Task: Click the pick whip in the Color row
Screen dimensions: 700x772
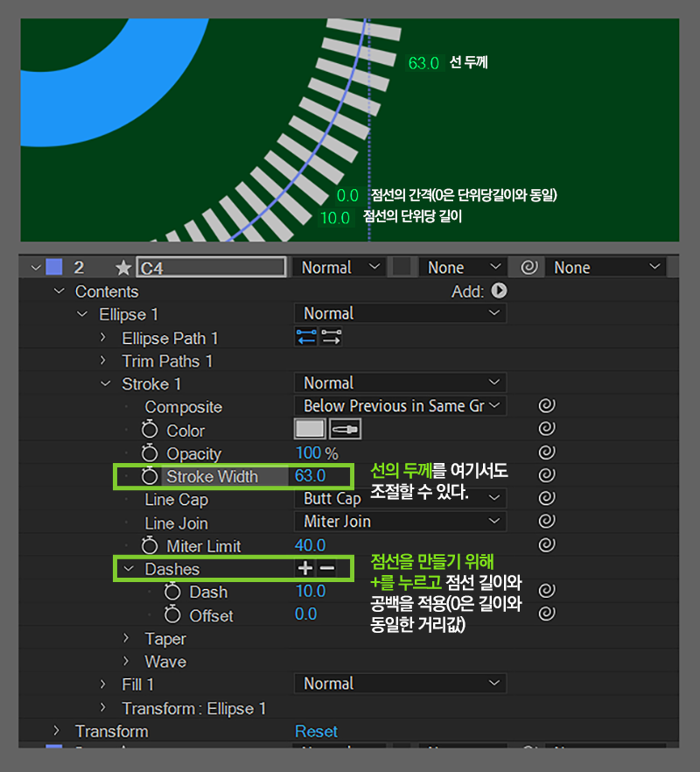Action: click(546, 428)
